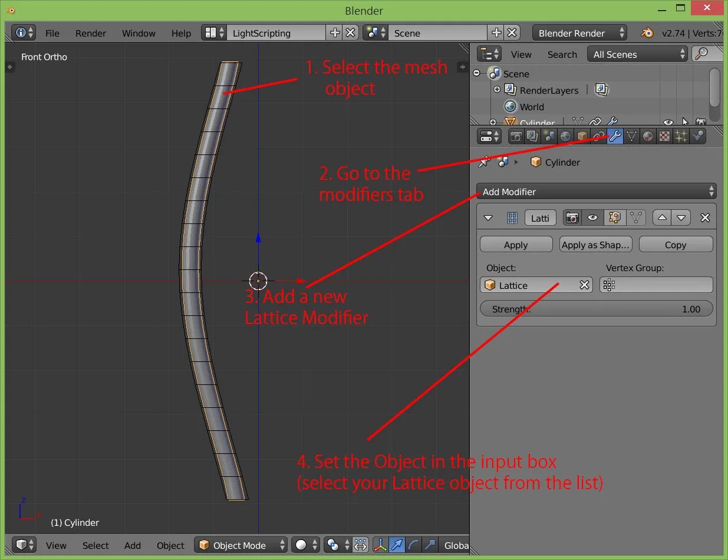Collapse the Lattice modifier panel triangle

click(488, 218)
